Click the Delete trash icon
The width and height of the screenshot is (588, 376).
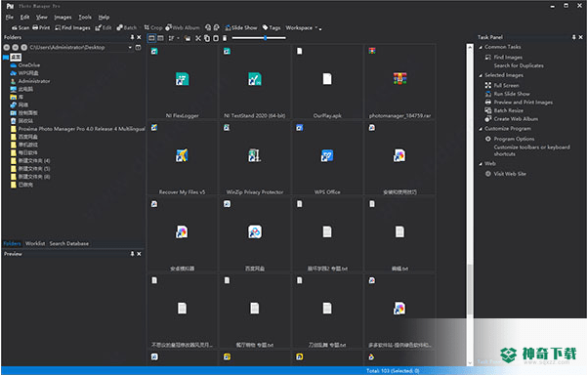point(225,38)
